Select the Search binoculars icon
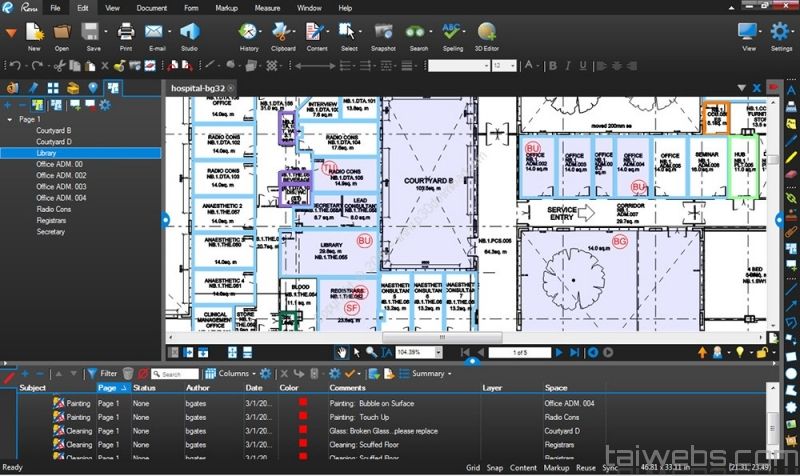 click(418, 33)
